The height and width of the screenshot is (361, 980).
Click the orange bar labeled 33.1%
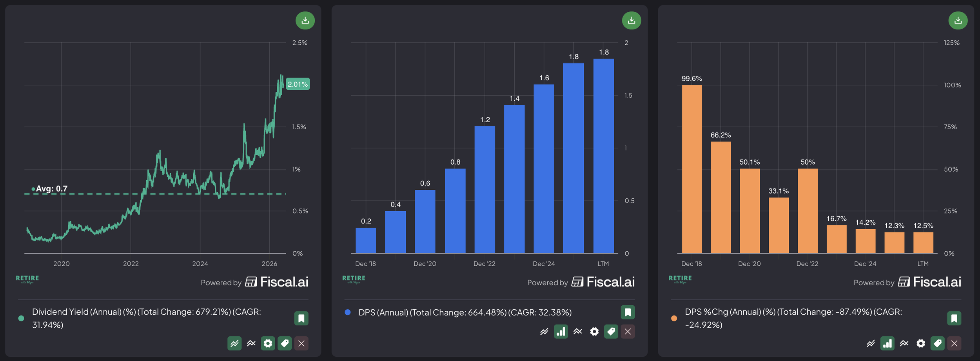779,225
